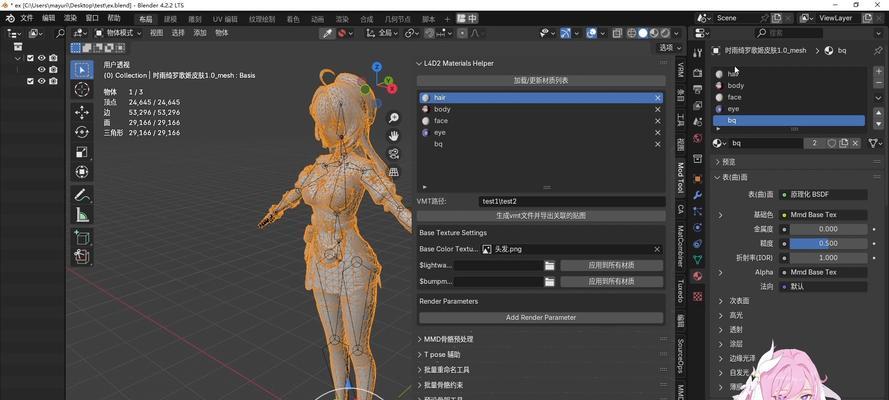Select the Rotate tool

coord(82,132)
